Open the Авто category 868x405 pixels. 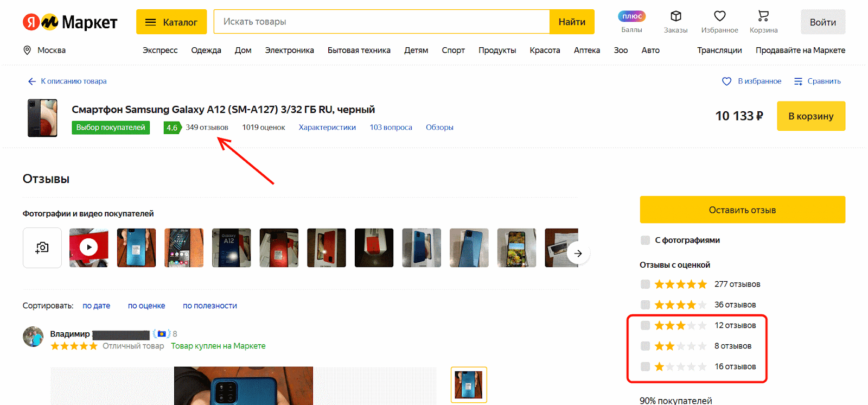(650, 50)
